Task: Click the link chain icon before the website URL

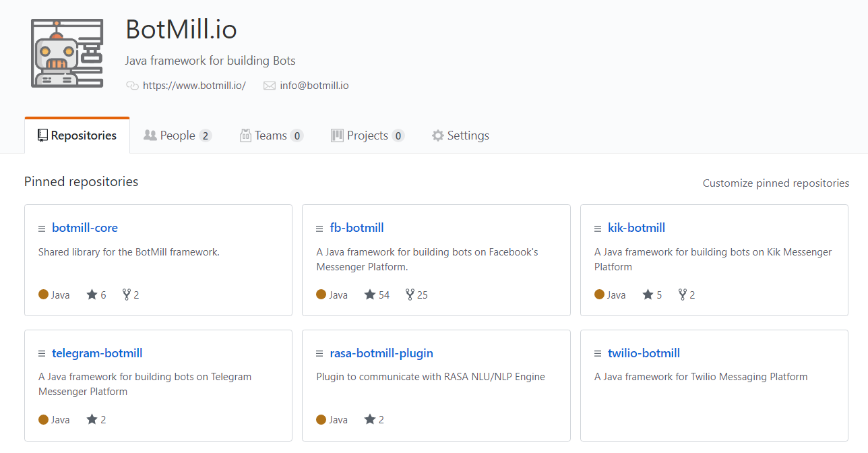Action: point(131,86)
